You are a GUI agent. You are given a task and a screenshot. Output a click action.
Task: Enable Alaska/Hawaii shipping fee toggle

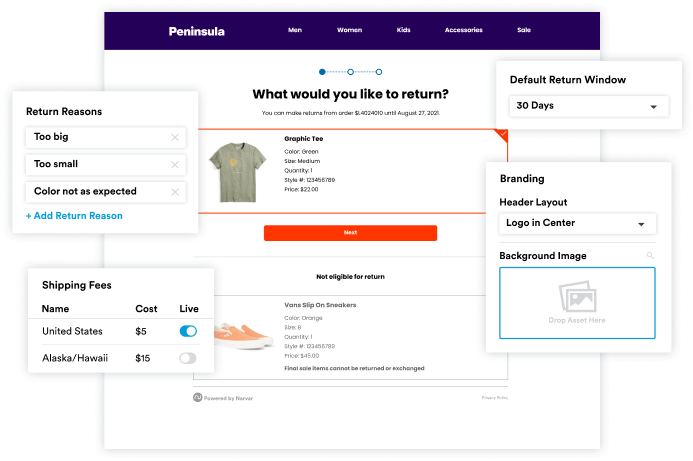pos(188,358)
